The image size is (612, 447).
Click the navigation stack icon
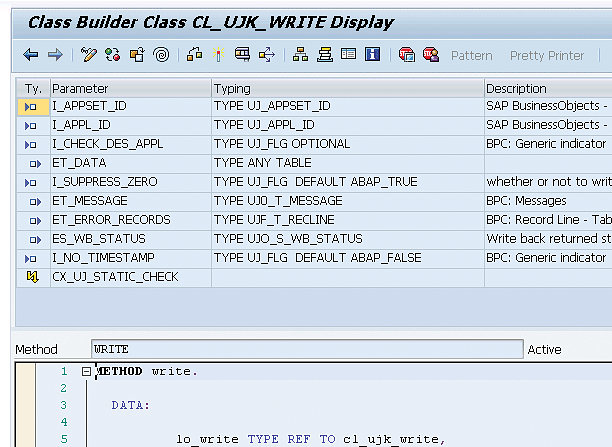tap(325, 55)
